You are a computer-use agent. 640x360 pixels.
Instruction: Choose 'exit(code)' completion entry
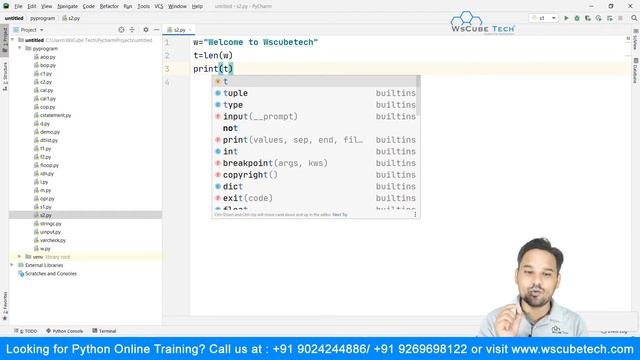click(315, 198)
